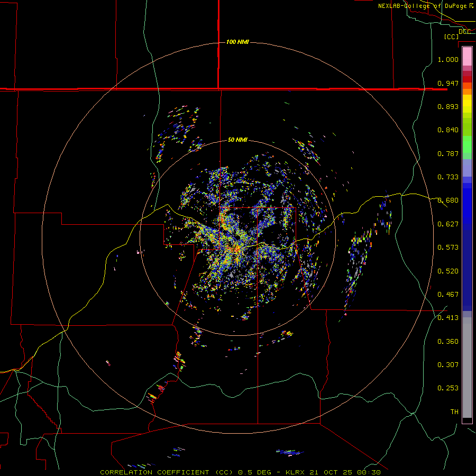Click the TH legend label

pyautogui.click(x=454, y=412)
